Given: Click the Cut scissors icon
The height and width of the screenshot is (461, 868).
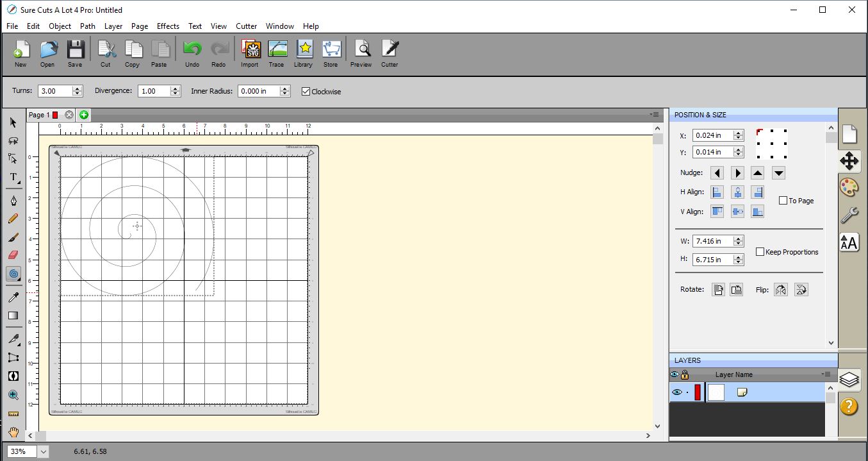Looking at the screenshot, I should click(106, 49).
